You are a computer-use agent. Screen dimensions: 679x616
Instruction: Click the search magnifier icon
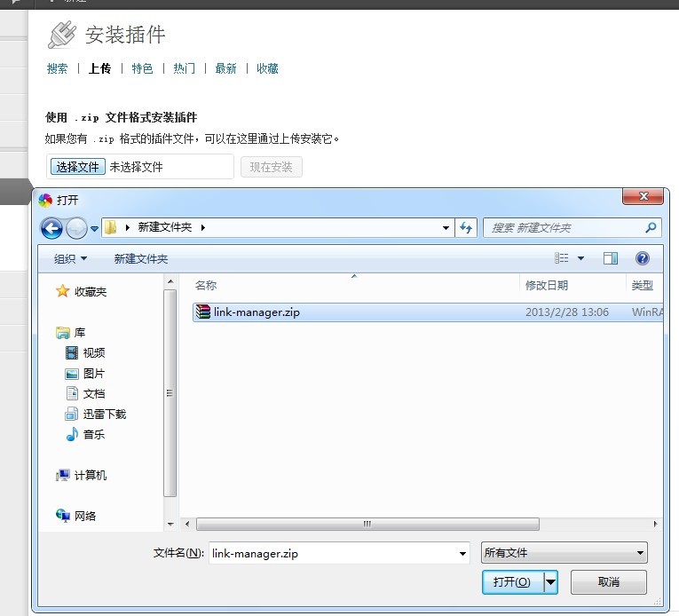(x=651, y=228)
